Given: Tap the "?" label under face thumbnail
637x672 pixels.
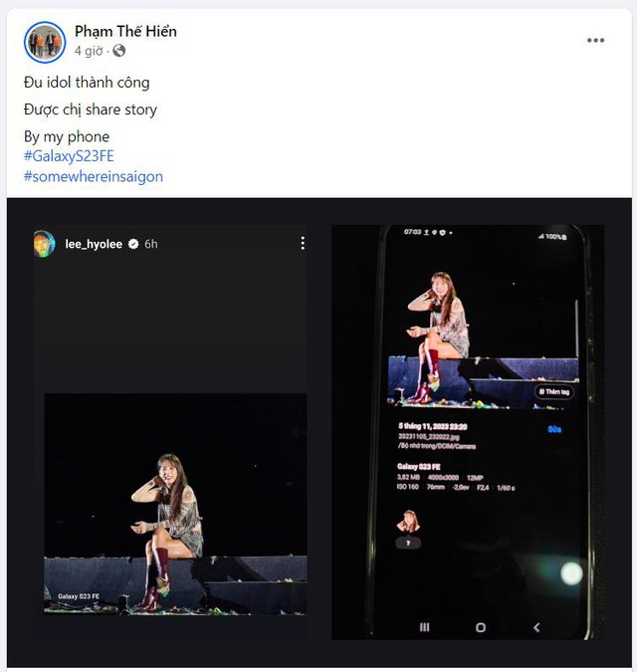Looking at the screenshot, I should [408, 543].
